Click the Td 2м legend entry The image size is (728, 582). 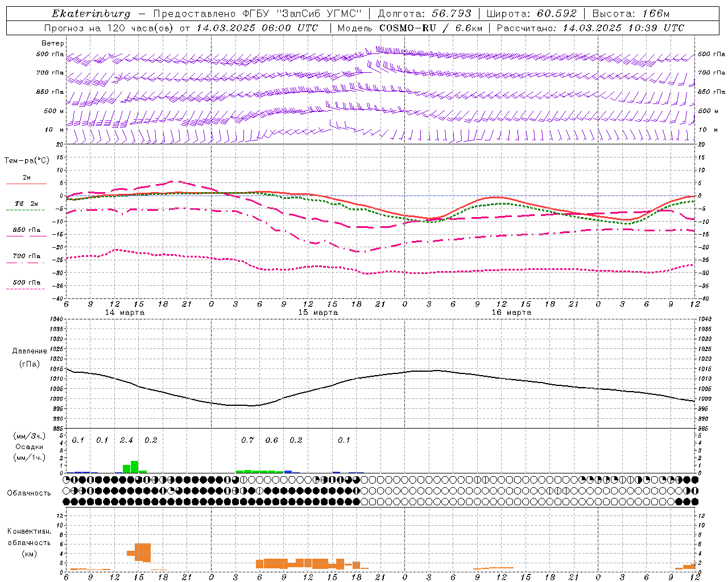[x=26, y=203]
